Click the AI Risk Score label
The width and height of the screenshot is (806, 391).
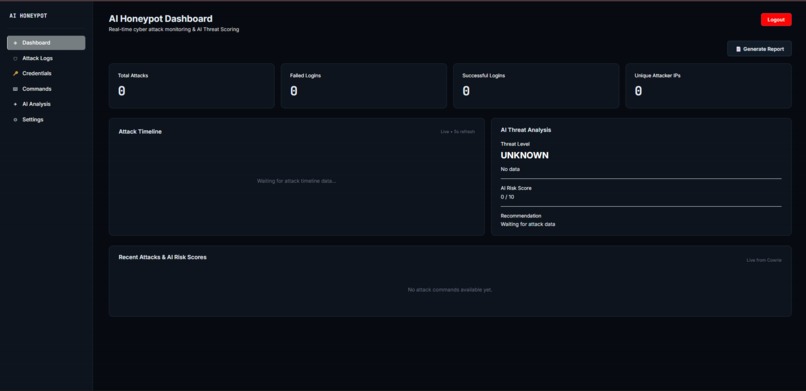(516, 189)
